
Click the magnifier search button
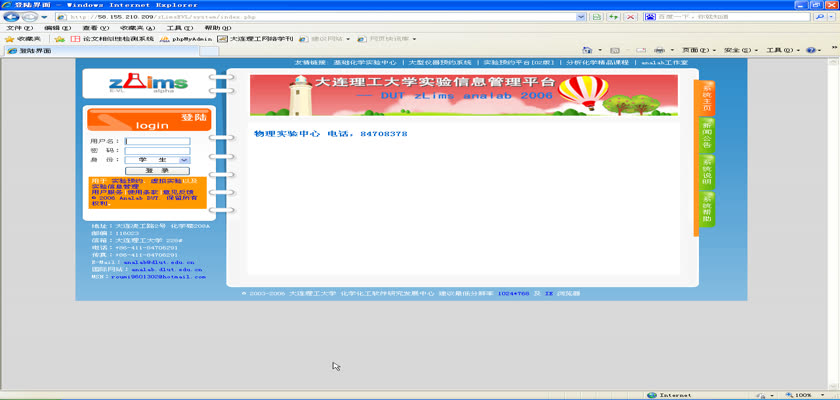(x=819, y=17)
